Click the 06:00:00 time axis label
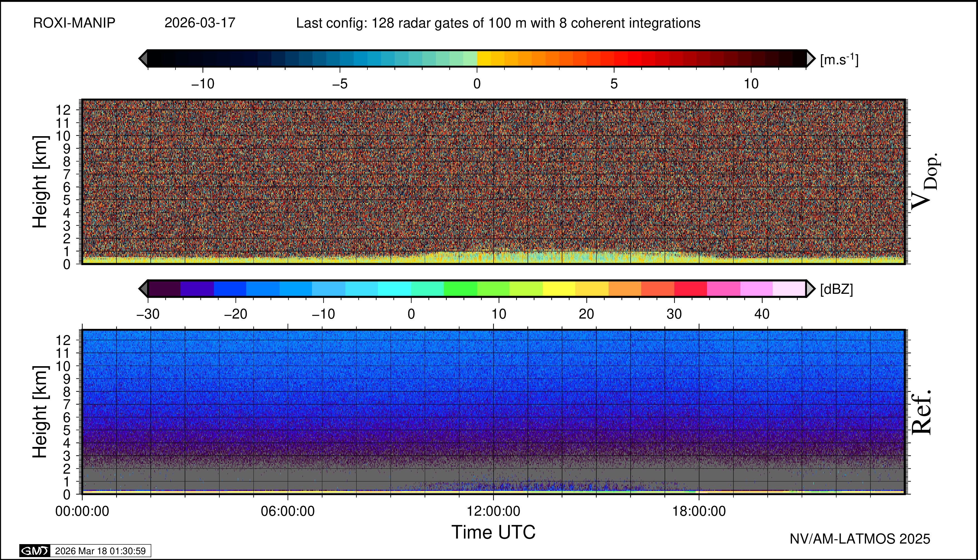 pos(287,511)
